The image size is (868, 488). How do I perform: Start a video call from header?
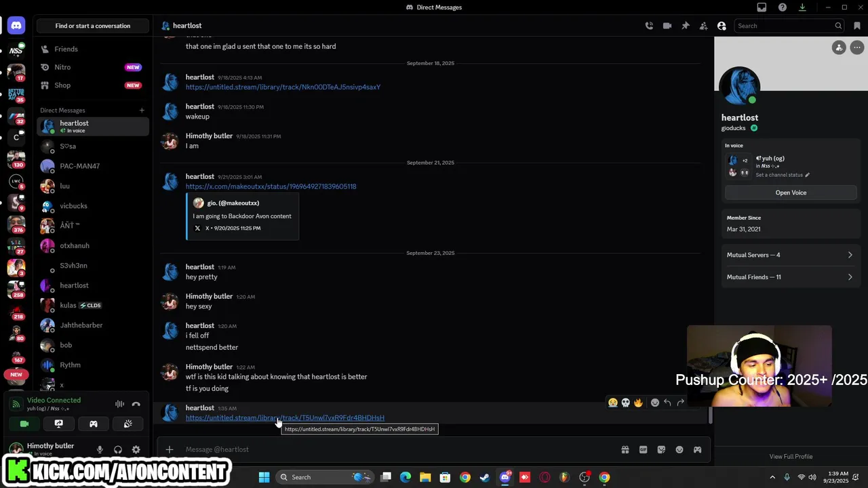point(667,26)
